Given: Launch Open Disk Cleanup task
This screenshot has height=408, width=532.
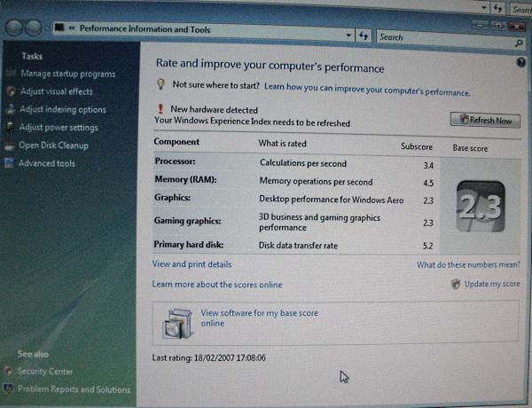Looking at the screenshot, I should tap(53, 145).
